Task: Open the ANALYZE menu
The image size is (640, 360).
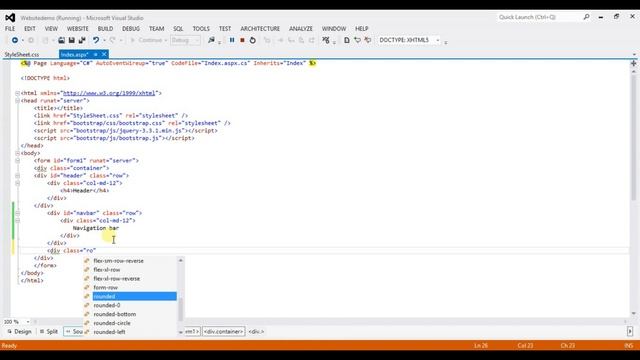Action: pyautogui.click(x=301, y=29)
